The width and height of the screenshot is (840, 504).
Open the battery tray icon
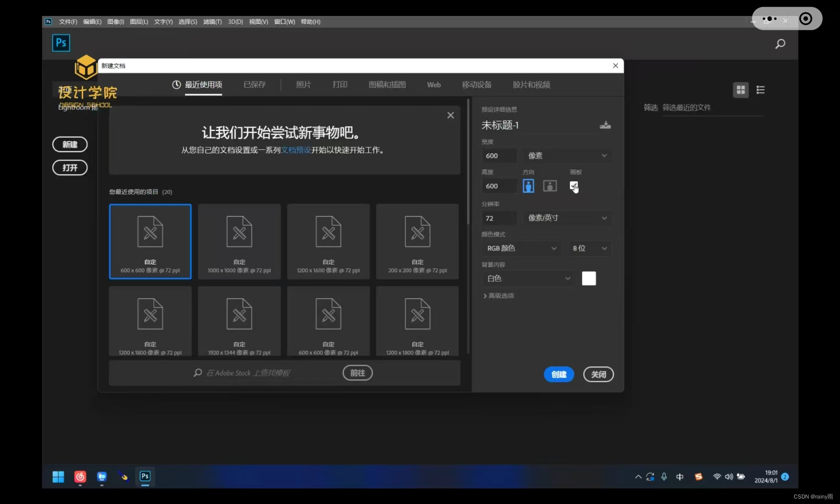click(741, 477)
